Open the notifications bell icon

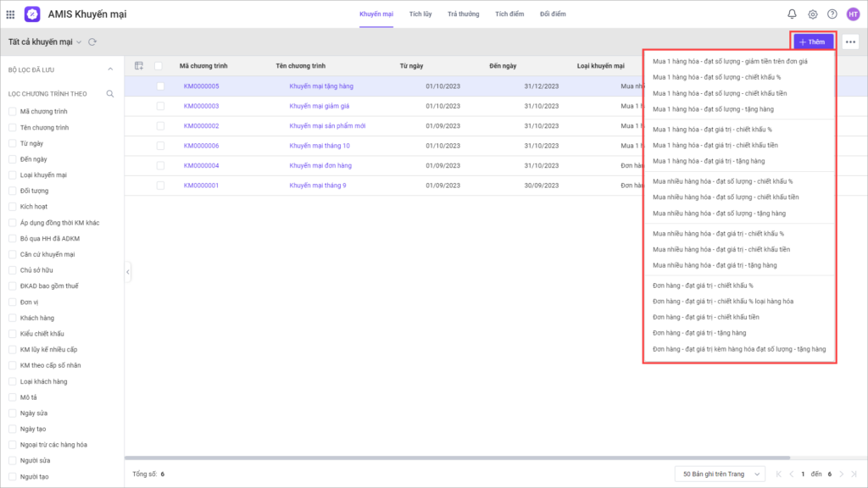792,14
